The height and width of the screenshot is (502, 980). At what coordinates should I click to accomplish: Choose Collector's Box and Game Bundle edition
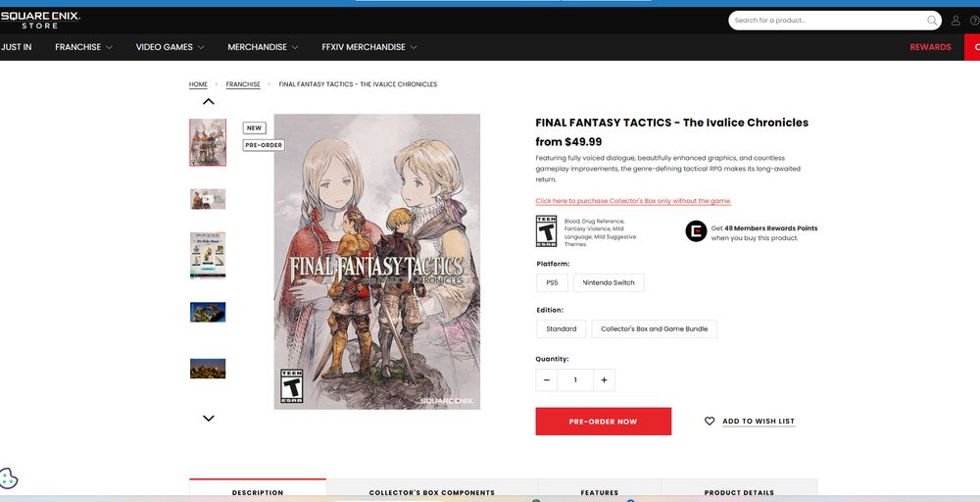655,328
